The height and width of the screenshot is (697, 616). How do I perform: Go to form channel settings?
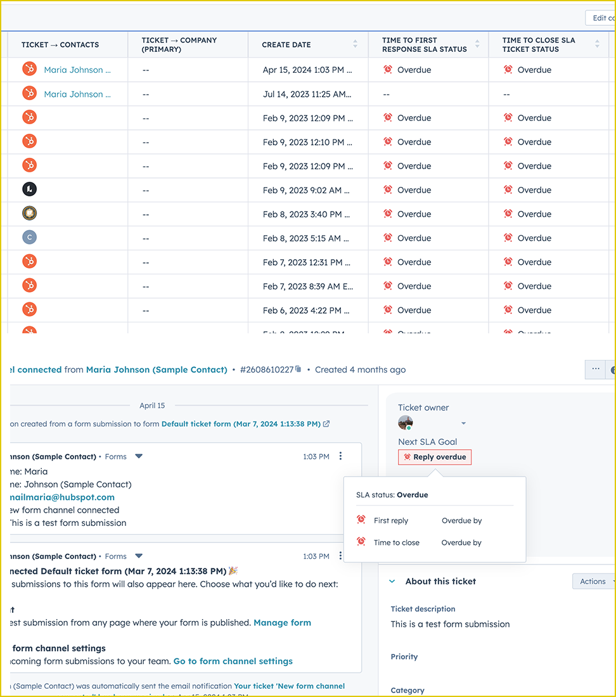pyautogui.click(x=233, y=661)
